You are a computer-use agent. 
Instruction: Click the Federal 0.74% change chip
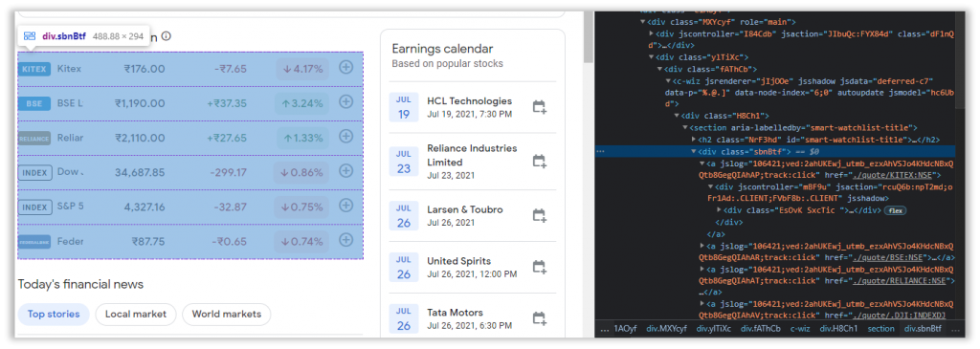coord(302,241)
